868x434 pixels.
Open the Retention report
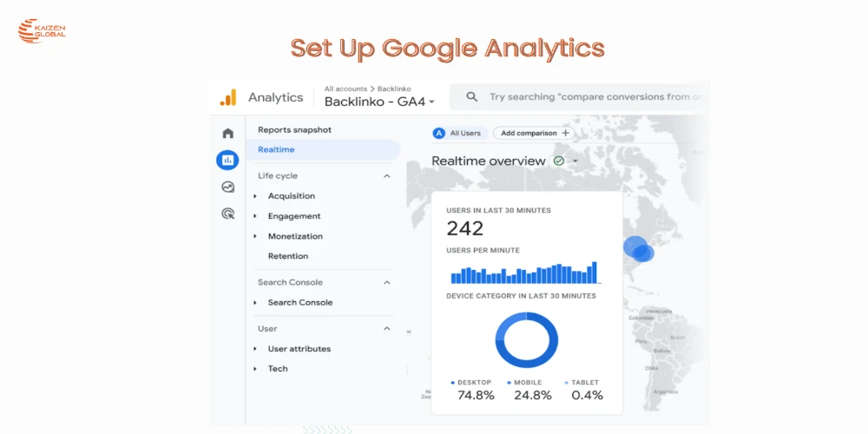pos(288,256)
